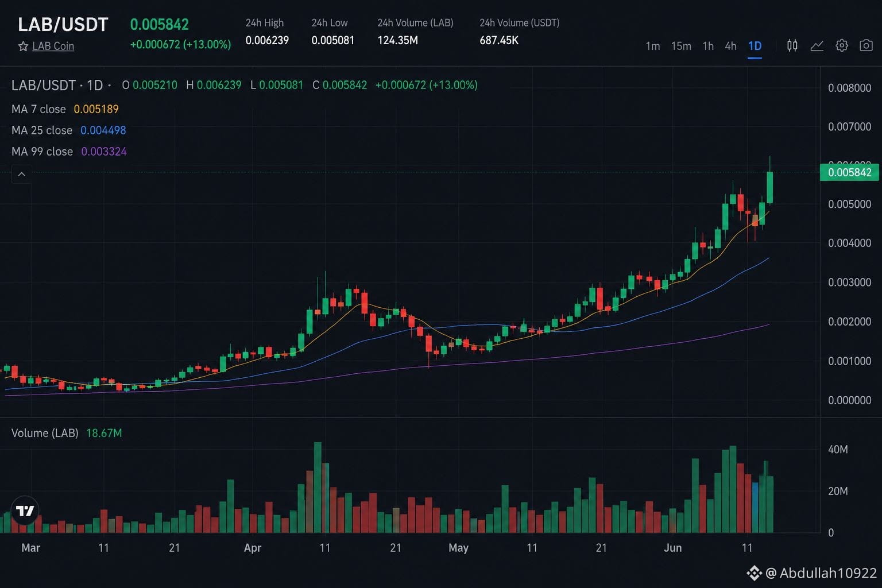Click MA 25 value 0.004498
The width and height of the screenshot is (882, 588).
pyautogui.click(x=103, y=130)
